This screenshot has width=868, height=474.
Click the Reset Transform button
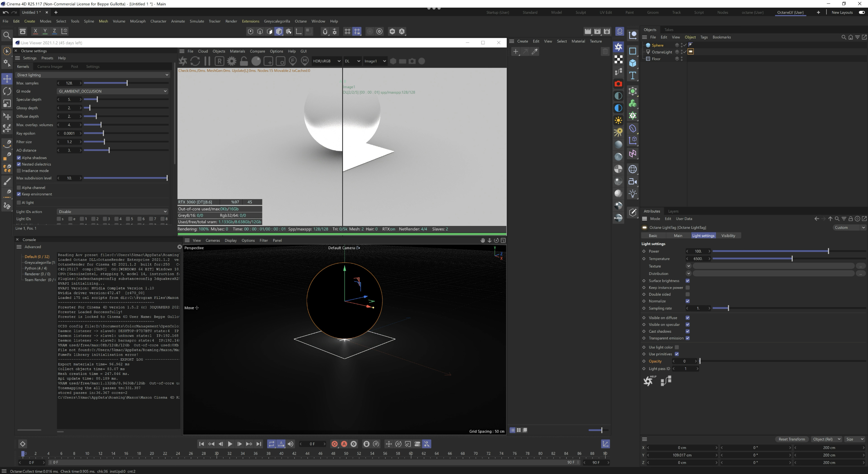point(791,439)
